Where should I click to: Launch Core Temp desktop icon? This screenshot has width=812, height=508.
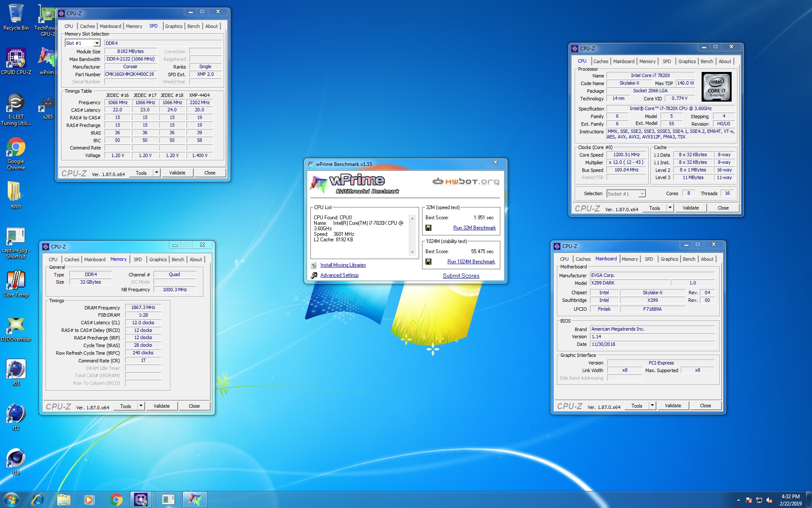click(16, 284)
